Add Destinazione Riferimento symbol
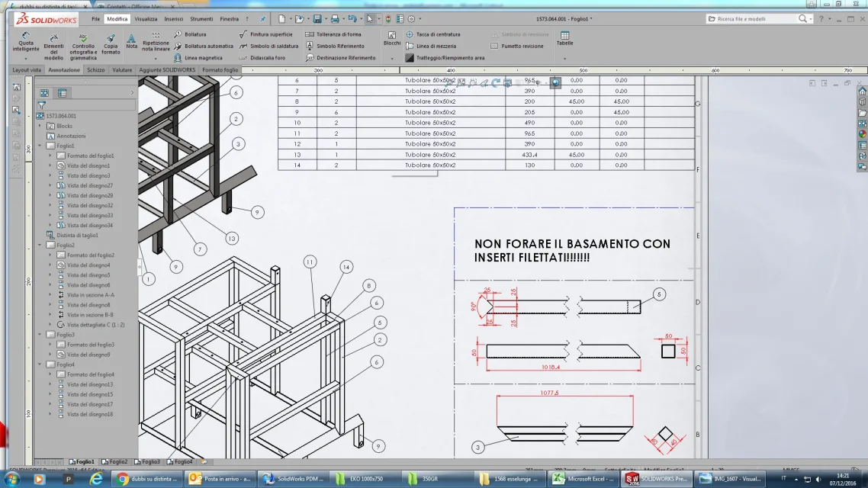The height and width of the screenshot is (488, 868). [x=340, y=57]
